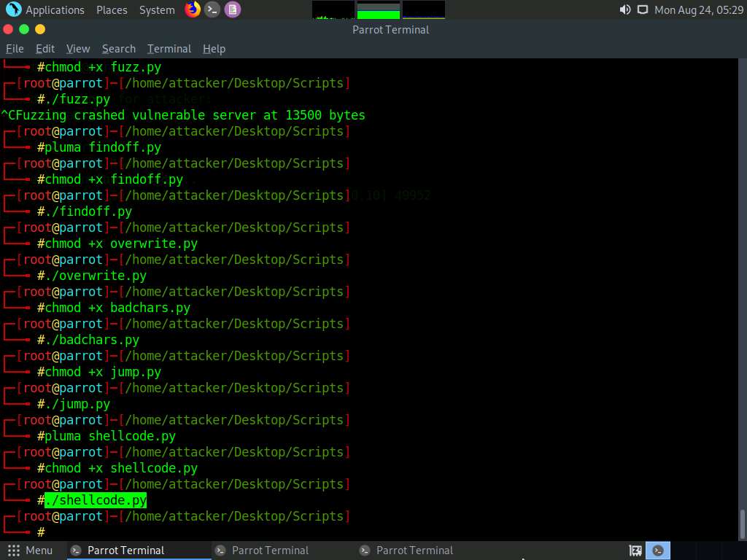
Task: Close the Parrot Terminal window with the red button
Action: click(x=8, y=29)
